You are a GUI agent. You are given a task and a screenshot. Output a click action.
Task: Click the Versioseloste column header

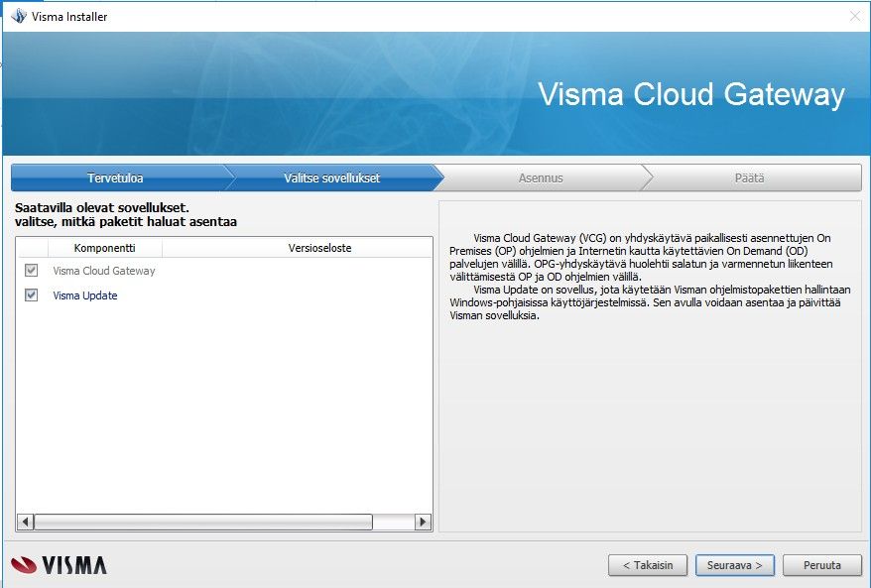[x=319, y=248]
